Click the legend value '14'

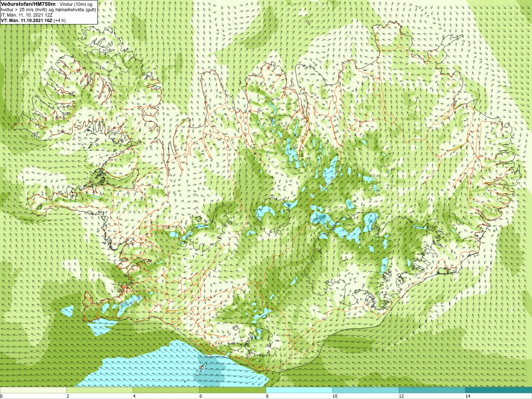tap(468, 396)
